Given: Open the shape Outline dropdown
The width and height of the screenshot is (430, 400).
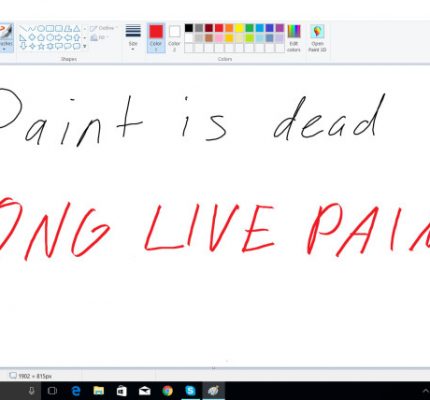Looking at the screenshot, I should pos(103,28).
